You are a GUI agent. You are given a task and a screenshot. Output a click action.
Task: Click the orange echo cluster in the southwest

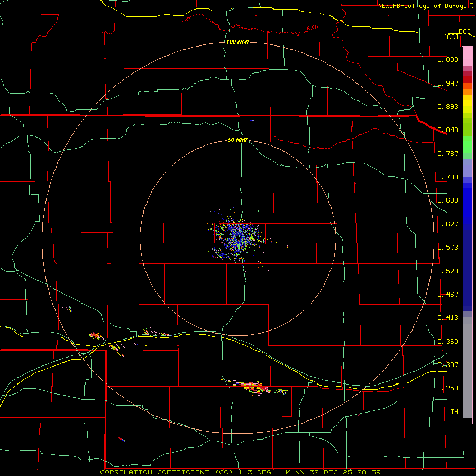pos(96,336)
